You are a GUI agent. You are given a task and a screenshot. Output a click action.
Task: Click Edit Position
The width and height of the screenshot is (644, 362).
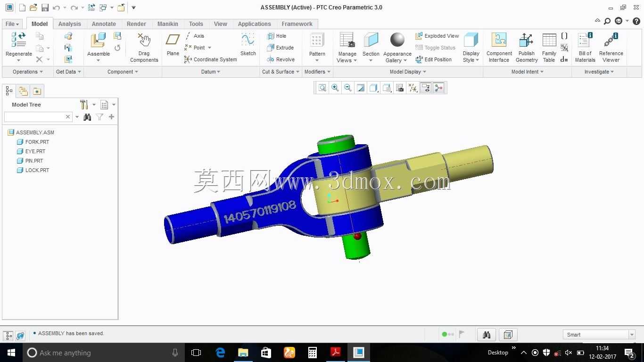click(433, 59)
